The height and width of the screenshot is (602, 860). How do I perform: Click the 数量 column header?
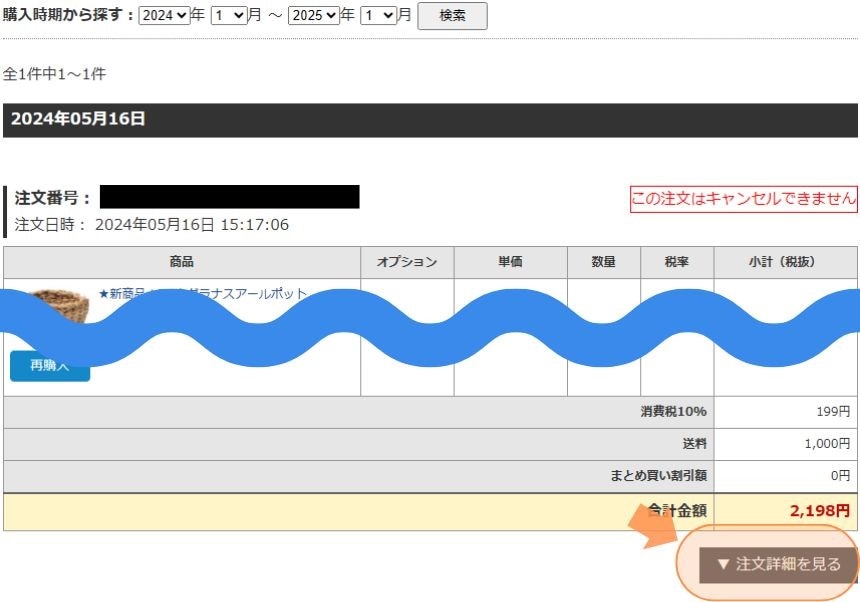(x=603, y=262)
